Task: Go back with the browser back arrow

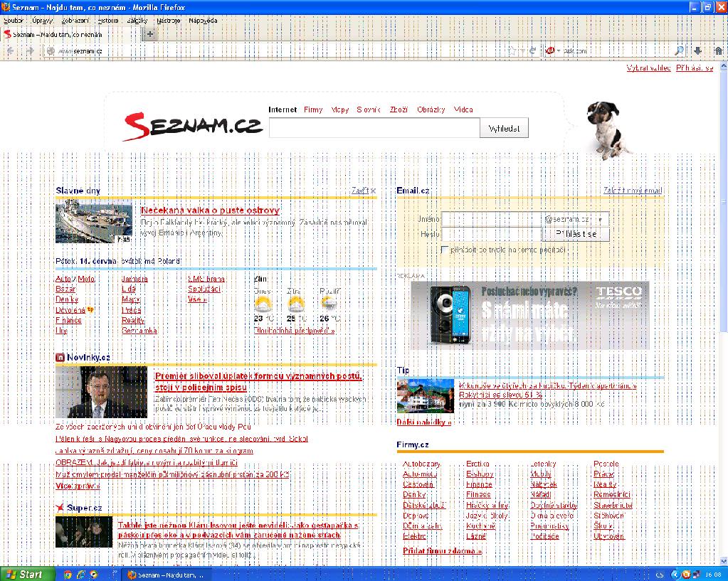Action: pyautogui.click(x=11, y=51)
